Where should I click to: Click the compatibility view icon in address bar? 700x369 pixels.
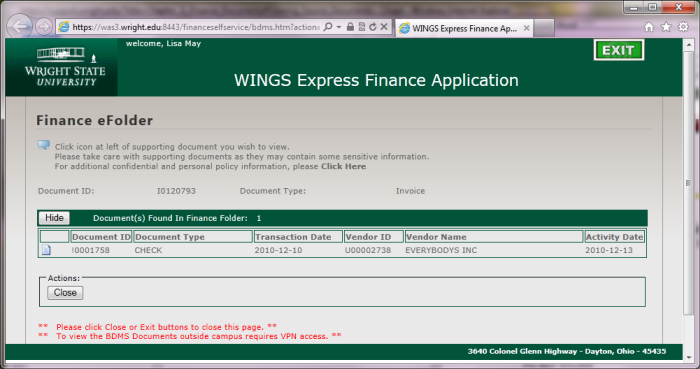pyautogui.click(x=362, y=27)
